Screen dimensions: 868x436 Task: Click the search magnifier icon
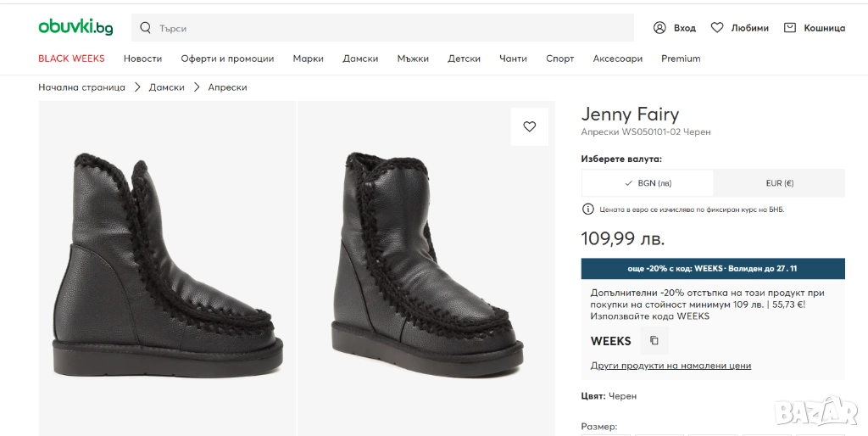click(x=146, y=28)
